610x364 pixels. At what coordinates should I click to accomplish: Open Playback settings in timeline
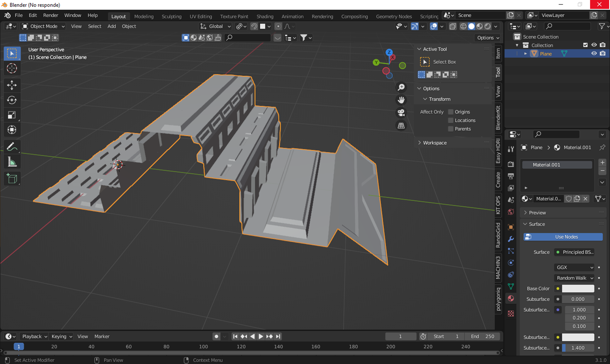pyautogui.click(x=34, y=337)
